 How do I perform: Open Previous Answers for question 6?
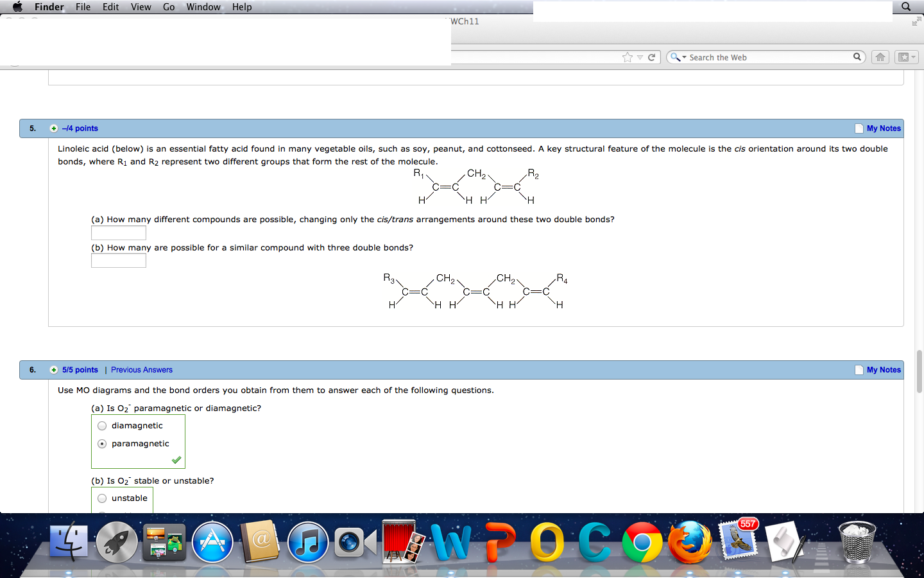pyautogui.click(x=141, y=370)
